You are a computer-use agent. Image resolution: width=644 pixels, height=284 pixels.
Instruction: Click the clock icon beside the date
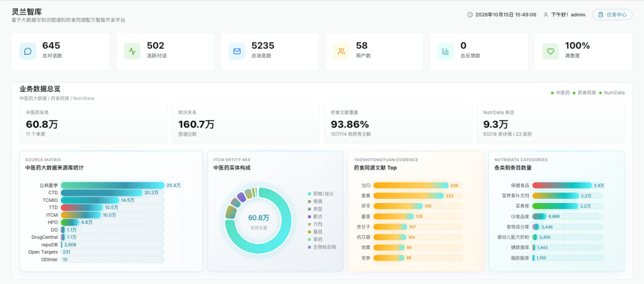coord(470,14)
